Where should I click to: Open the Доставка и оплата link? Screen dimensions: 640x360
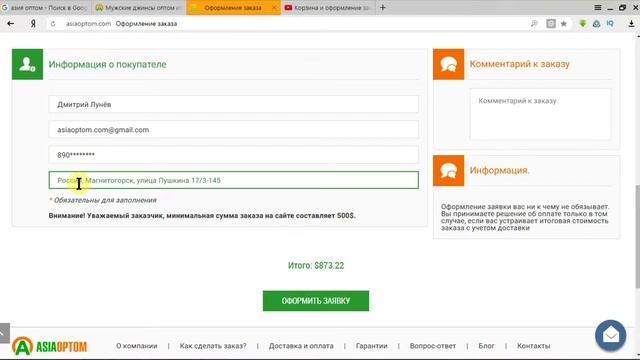[301, 346]
